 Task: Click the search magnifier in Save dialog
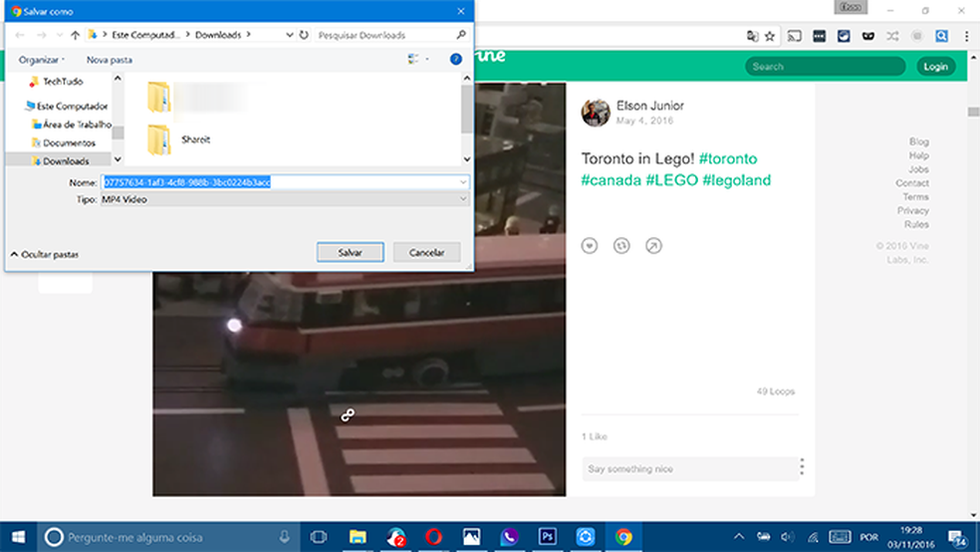461,35
